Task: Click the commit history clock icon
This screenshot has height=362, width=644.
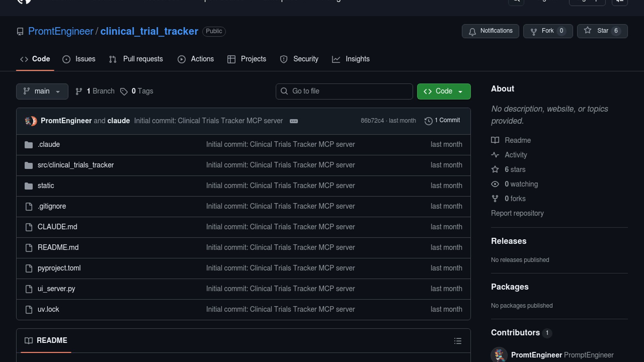Action: click(428, 121)
